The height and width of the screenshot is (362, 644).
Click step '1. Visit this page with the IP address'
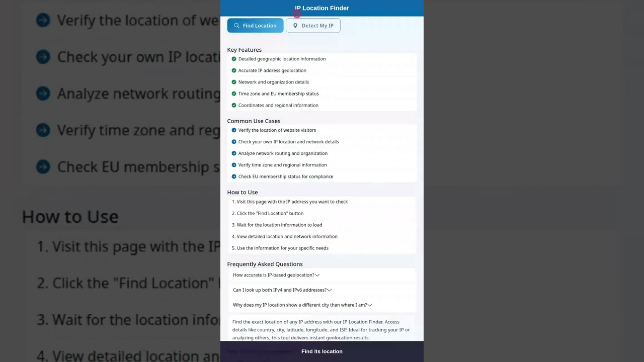(x=290, y=202)
